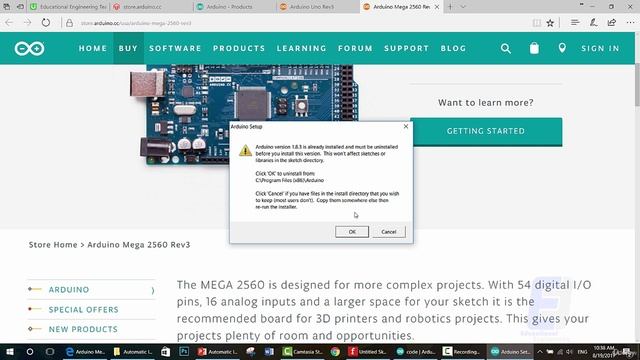Viewport: 640px width, 360px height.
Task: Close the Arduino Setup dialog
Action: [x=406, y=126]
